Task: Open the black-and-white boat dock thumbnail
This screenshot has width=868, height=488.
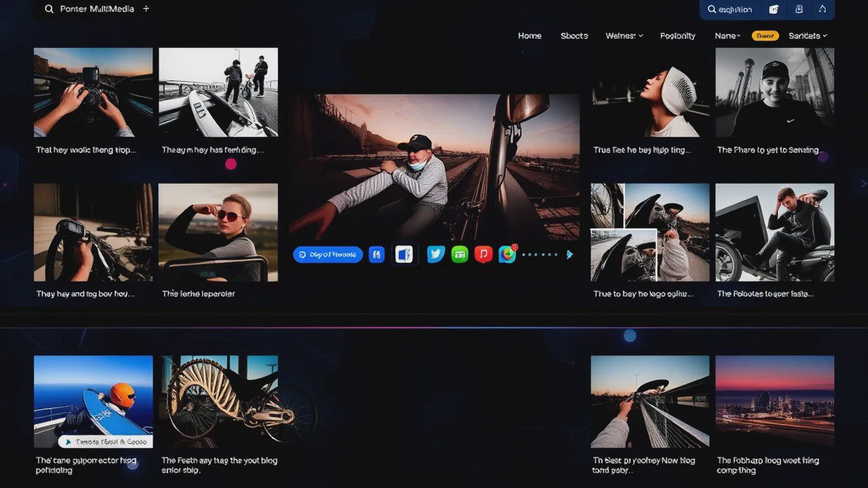Action: (218, 92)
